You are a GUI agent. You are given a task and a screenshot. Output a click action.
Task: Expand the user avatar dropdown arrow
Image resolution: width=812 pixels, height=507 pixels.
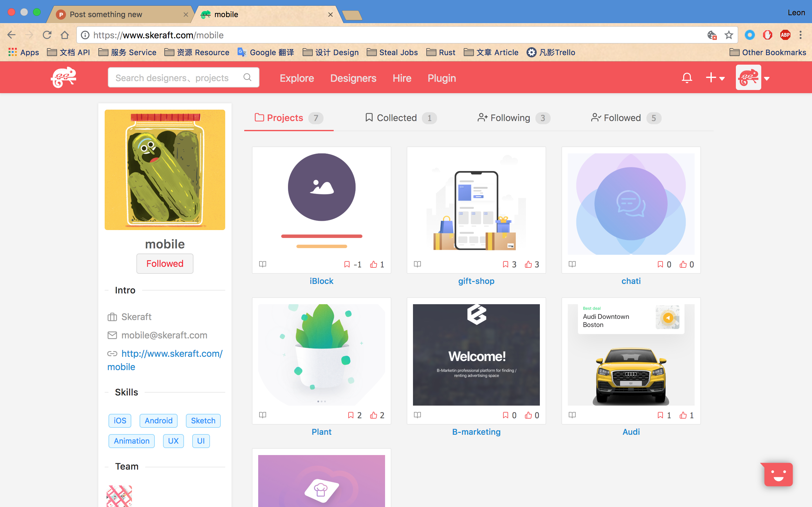767,79
